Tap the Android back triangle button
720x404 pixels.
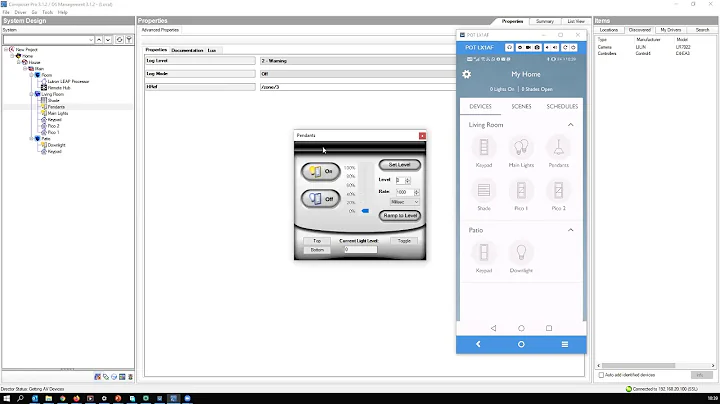(x=493, y=328)
